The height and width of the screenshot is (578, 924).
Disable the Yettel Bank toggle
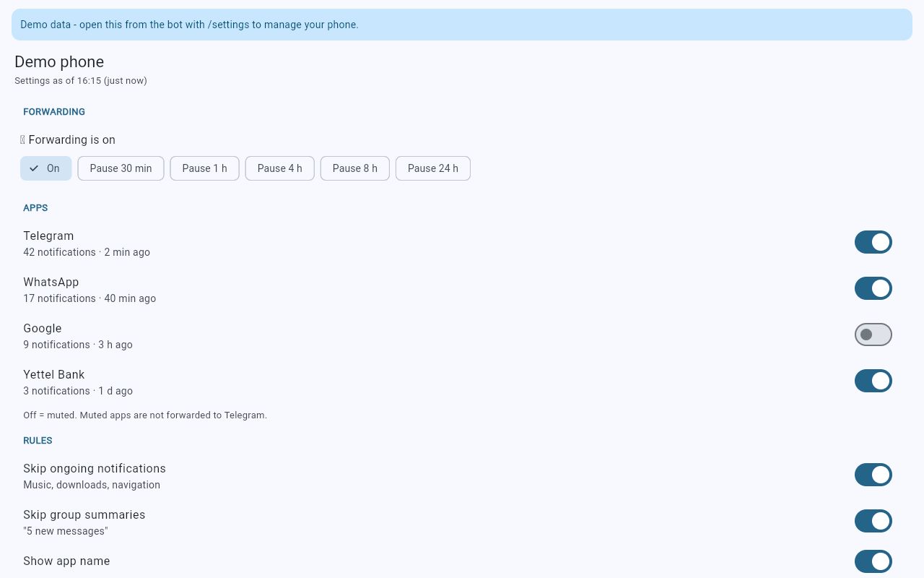point(873,381)
